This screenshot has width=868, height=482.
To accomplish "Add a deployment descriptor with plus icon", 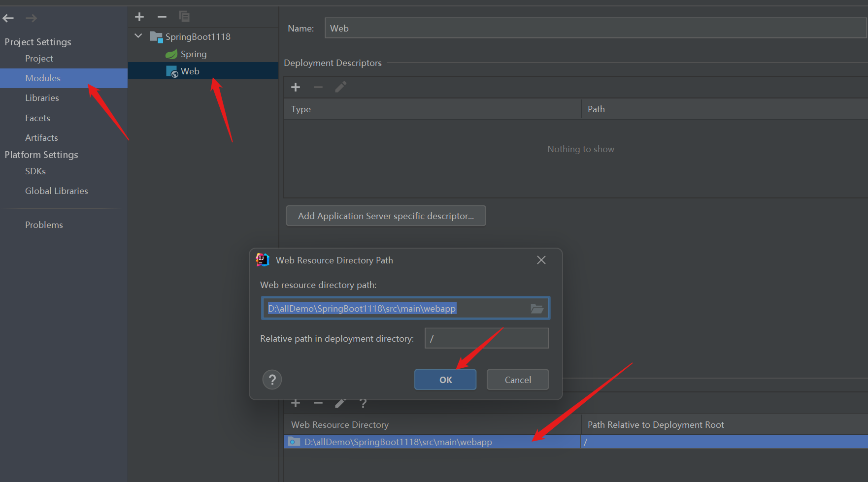I will pyautogui.click(x=296, y=87).
